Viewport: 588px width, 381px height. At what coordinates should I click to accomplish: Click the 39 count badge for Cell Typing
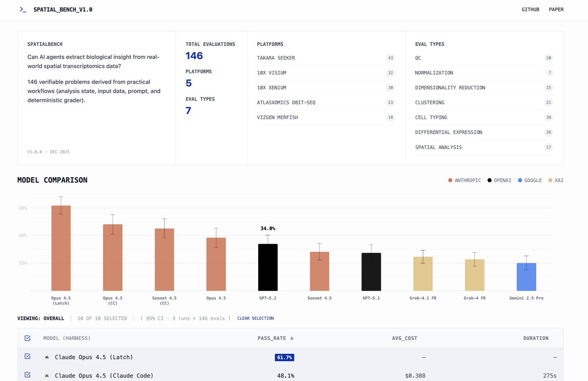point(548,118)
